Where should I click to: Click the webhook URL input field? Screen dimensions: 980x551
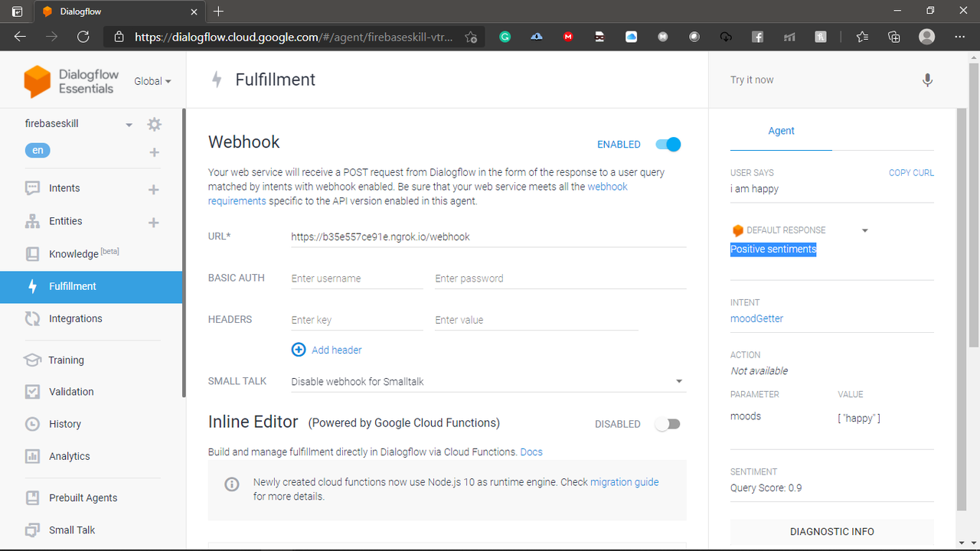tap(487, 237)
